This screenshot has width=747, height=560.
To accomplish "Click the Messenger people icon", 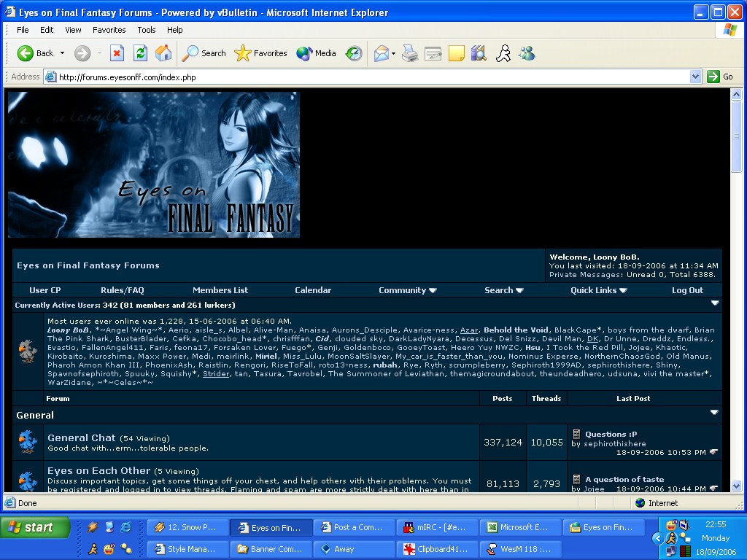I will click(x=527, y=52).
